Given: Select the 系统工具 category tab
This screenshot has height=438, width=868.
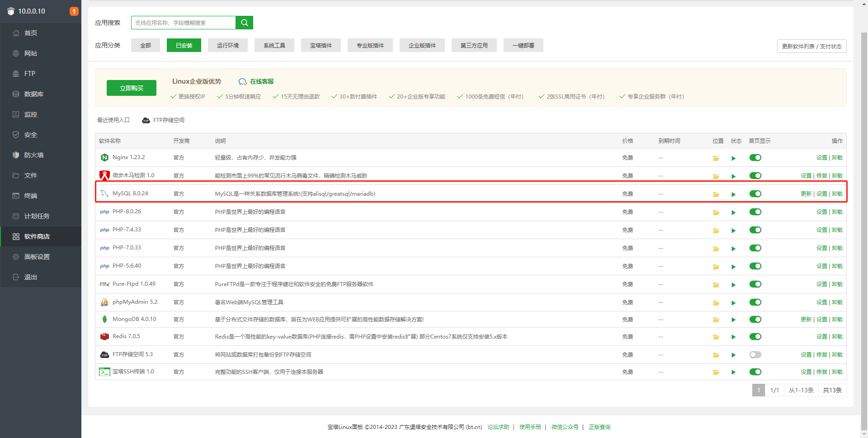Looking at the screenshot, I should (274, 45).
